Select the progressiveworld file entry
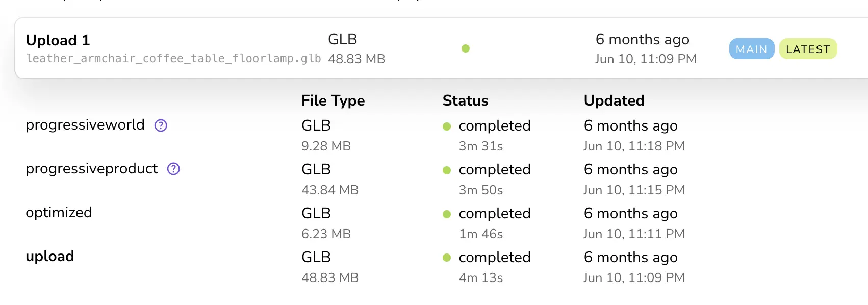The image size is (868, 305). [85, 125]
